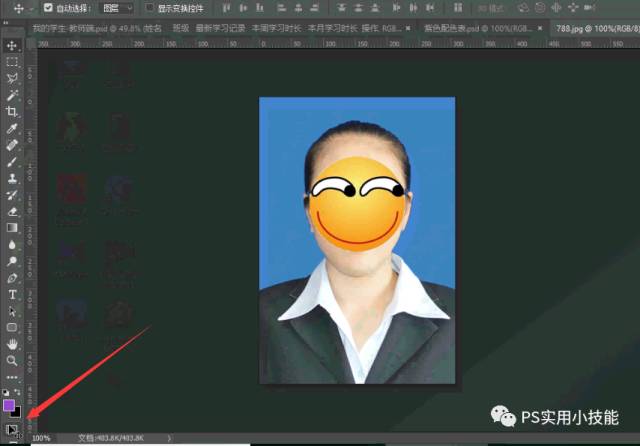Select 3D roll mode icon

pyautogui.click(x=540, y=8)
